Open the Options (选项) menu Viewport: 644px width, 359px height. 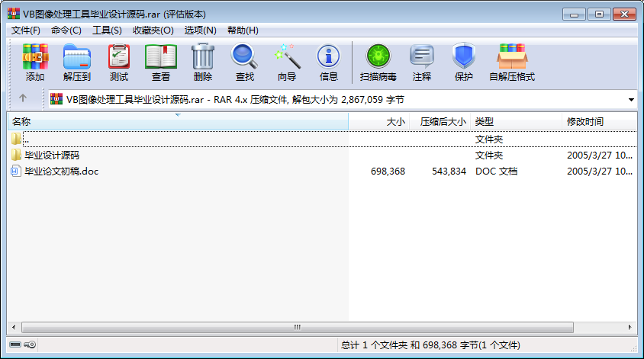tap(200, 30)
